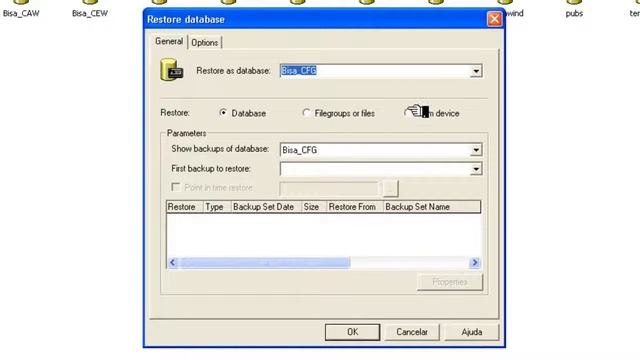Viewport: 640px width, 360px height.
Task: Click the point in time browse button
Action: [391, 188]
